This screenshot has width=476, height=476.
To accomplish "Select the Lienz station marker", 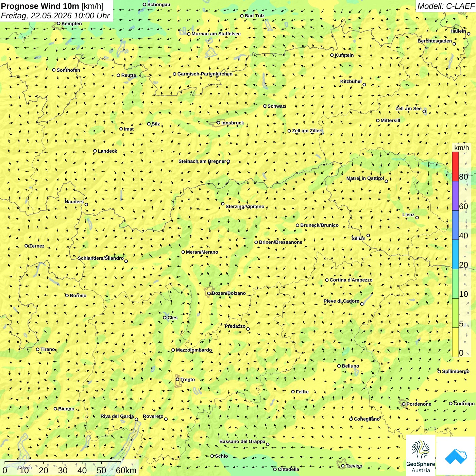I will tap(417, 218).
